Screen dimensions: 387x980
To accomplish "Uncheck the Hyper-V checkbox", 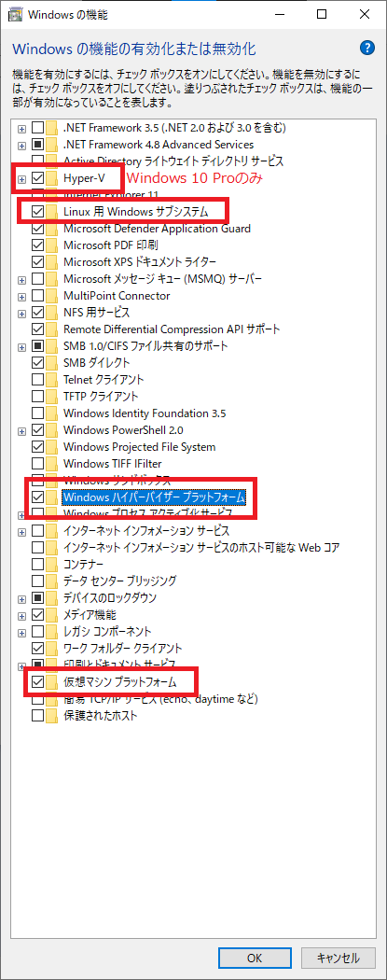I will 37,179.
